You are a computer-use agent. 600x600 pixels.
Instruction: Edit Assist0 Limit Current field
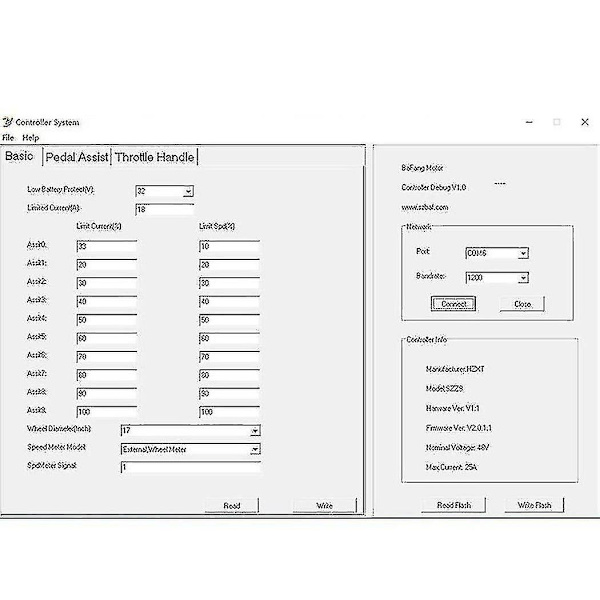(107, 246)
